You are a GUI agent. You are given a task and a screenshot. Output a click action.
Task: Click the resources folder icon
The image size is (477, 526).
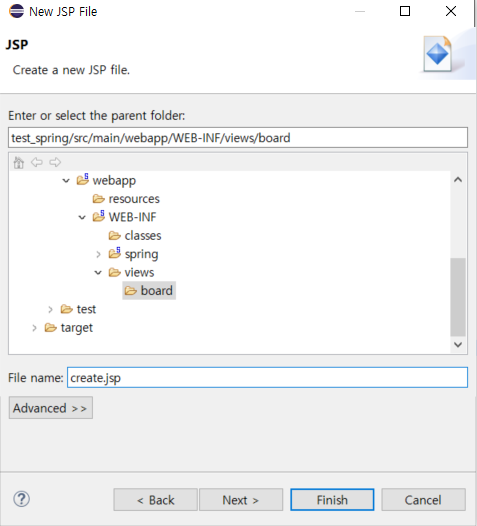coord(99,199)
